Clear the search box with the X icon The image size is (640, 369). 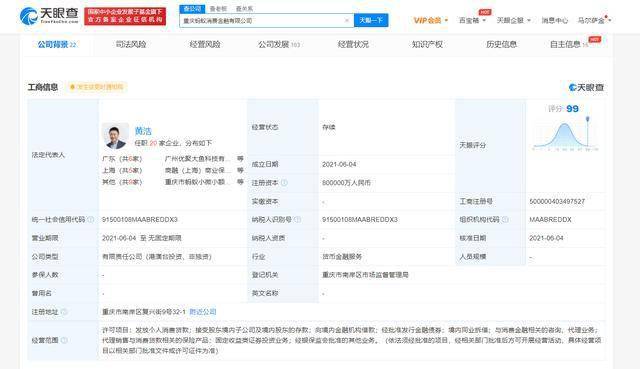[347, 20]
